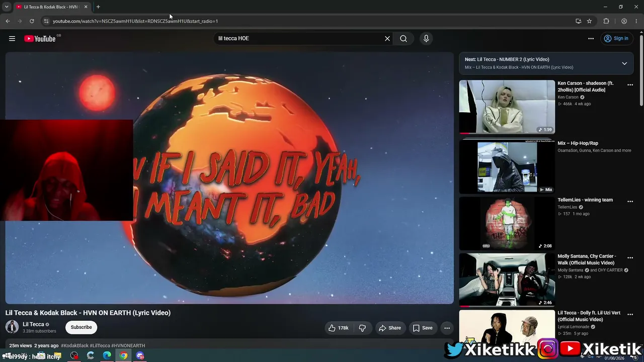
Task: Click the '25m views 2 years ago' text
Action: click(34, 346)
